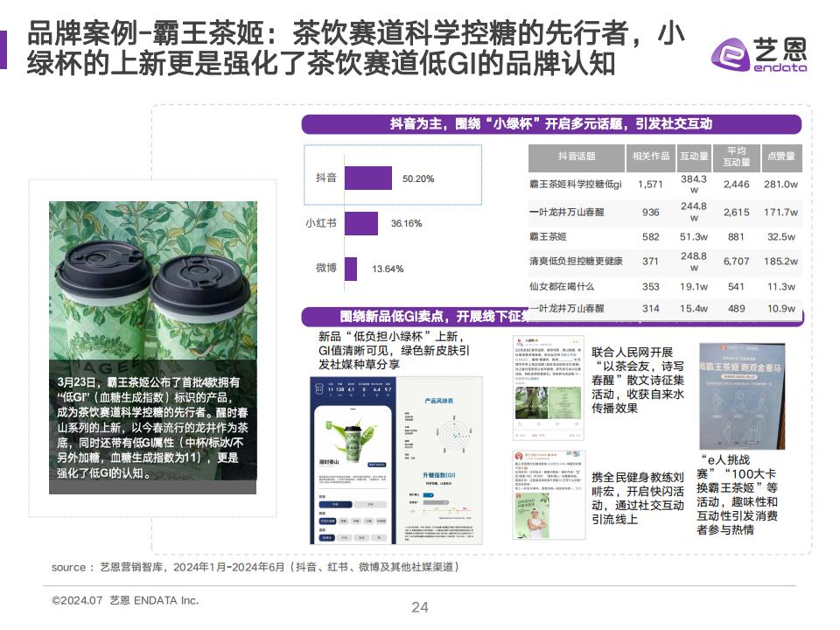Viewport: 840px width, 630px height.
Task: Click the 平均互动量 table column header
Action: [x=737, y=157]
